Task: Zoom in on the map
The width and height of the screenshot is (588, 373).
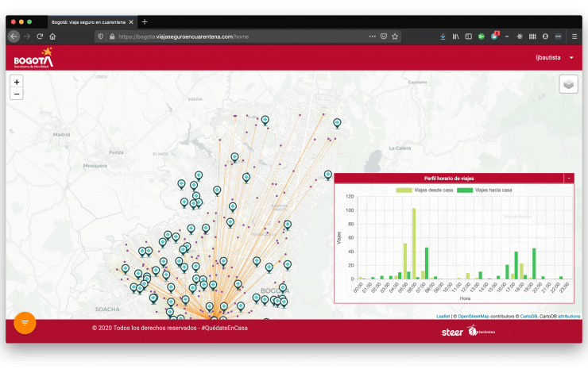Action: pyautogui.click(x=17, y=82)
